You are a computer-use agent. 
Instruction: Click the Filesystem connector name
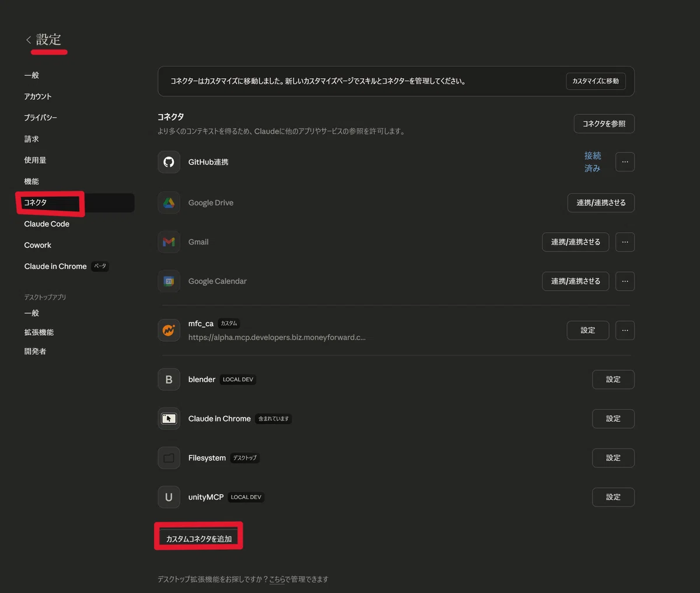point(207,458)
